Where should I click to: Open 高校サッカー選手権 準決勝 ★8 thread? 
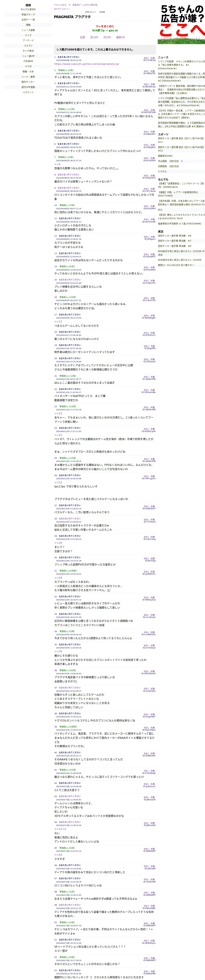click(x=175, y=236)
